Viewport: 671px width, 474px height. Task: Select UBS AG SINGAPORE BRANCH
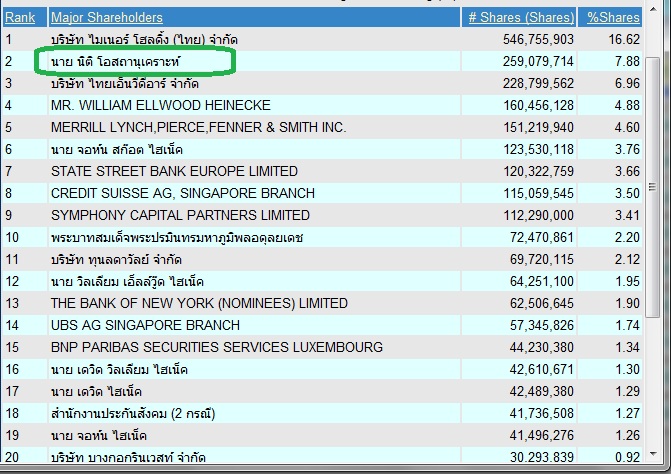145,325
